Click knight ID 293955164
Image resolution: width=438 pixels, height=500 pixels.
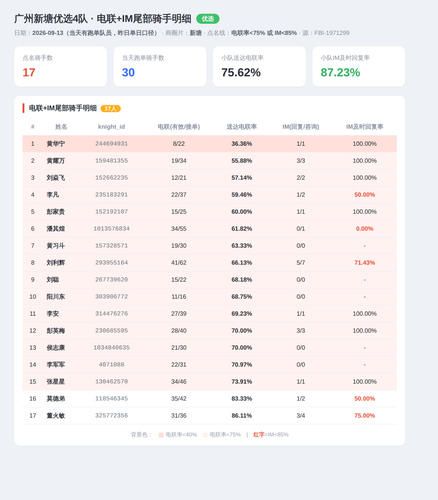111,263
